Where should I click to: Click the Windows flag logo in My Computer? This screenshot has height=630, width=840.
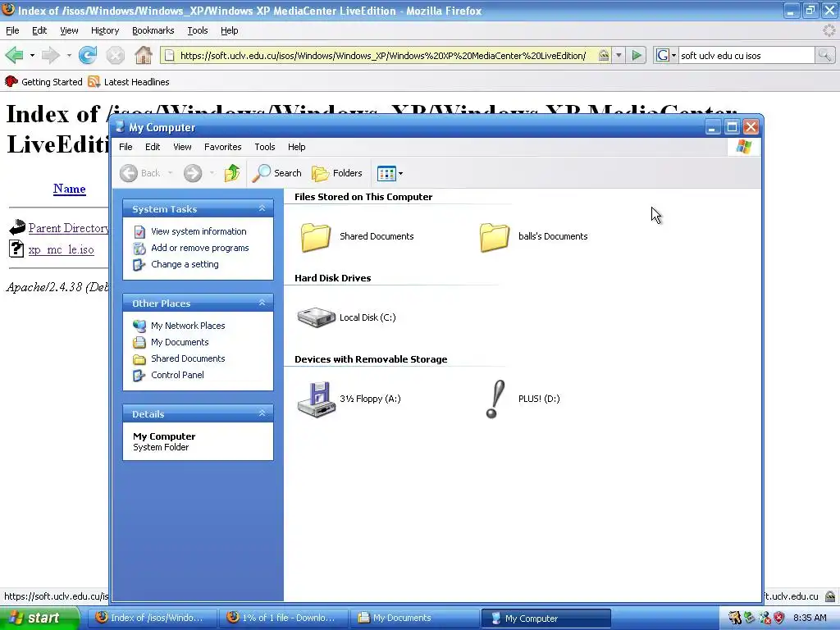pos(743,147)
